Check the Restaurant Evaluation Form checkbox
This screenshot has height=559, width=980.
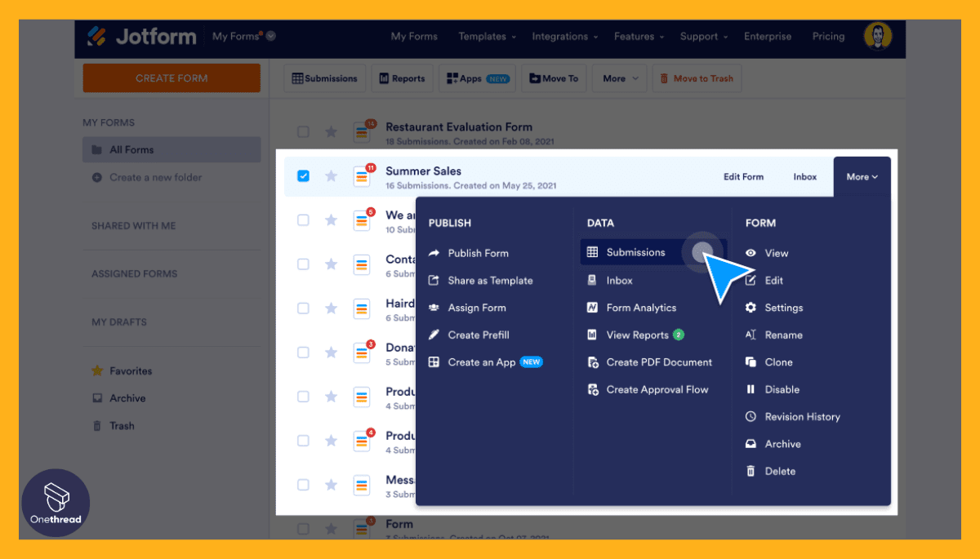tap(303, 131)
